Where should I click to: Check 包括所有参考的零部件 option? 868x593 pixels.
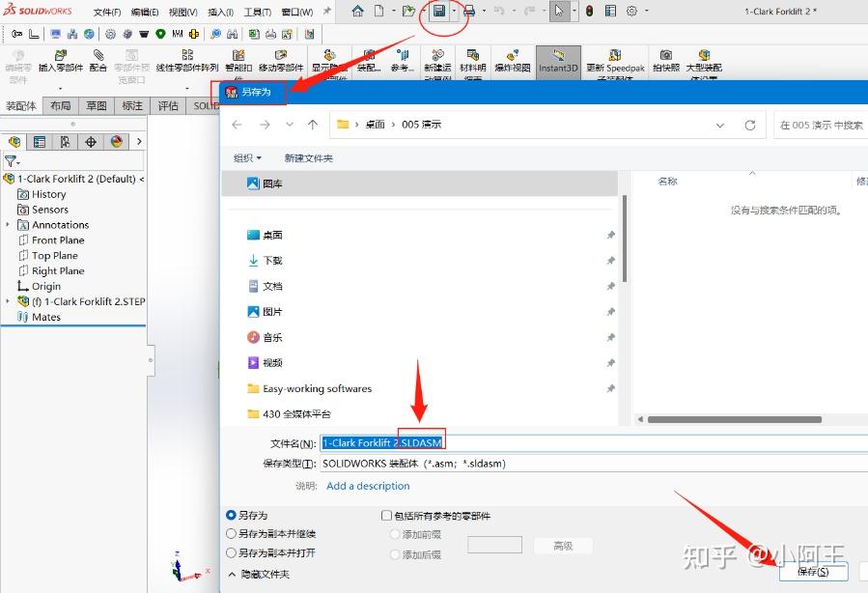pos(384,515)
